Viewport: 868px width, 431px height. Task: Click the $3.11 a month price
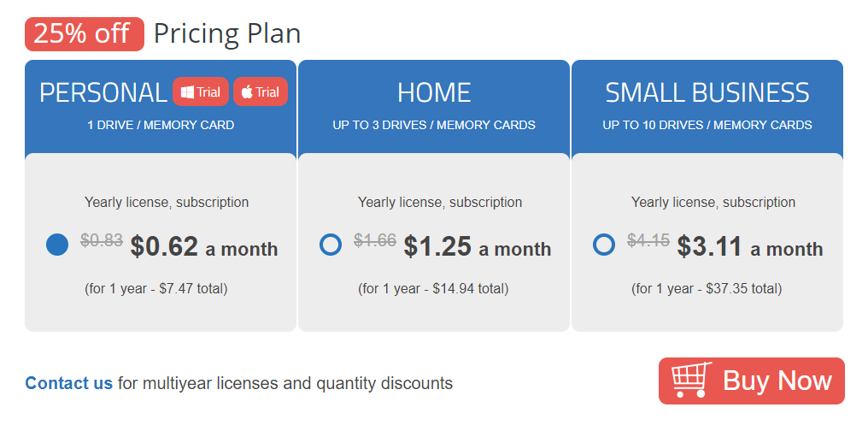(750, 247)
